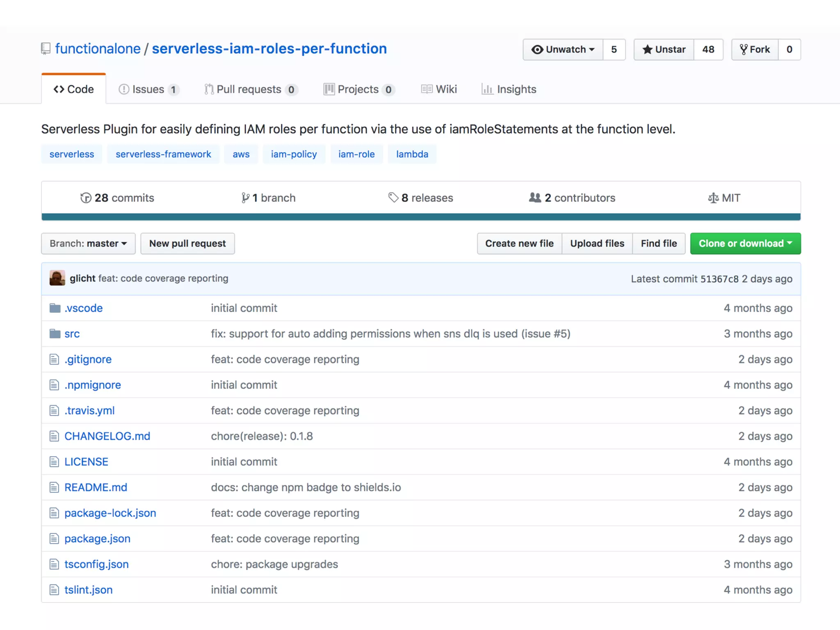The width and height of the screenshot is (840, 630).
Task: Open the package.json file link
Action: (97, 539)
